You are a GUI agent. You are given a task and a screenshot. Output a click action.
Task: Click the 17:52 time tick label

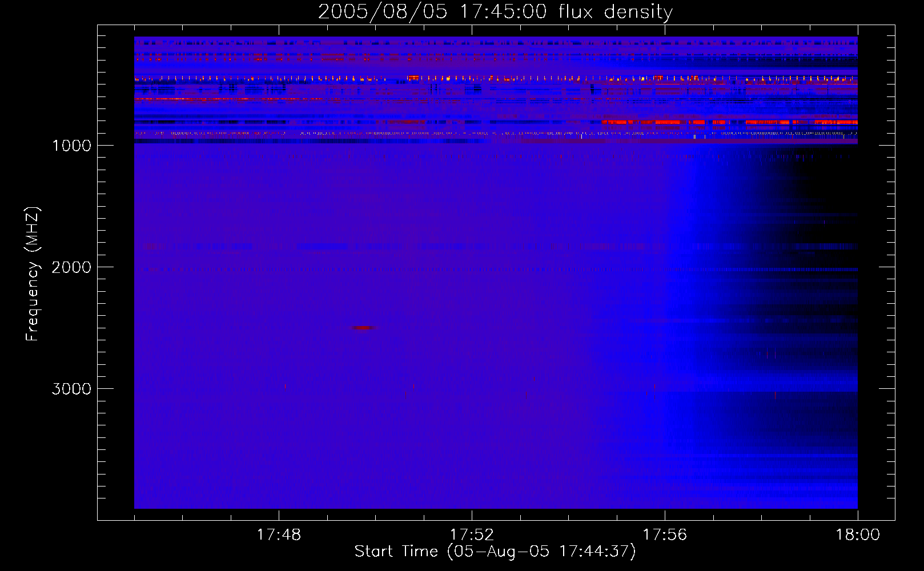coord(472,535)
